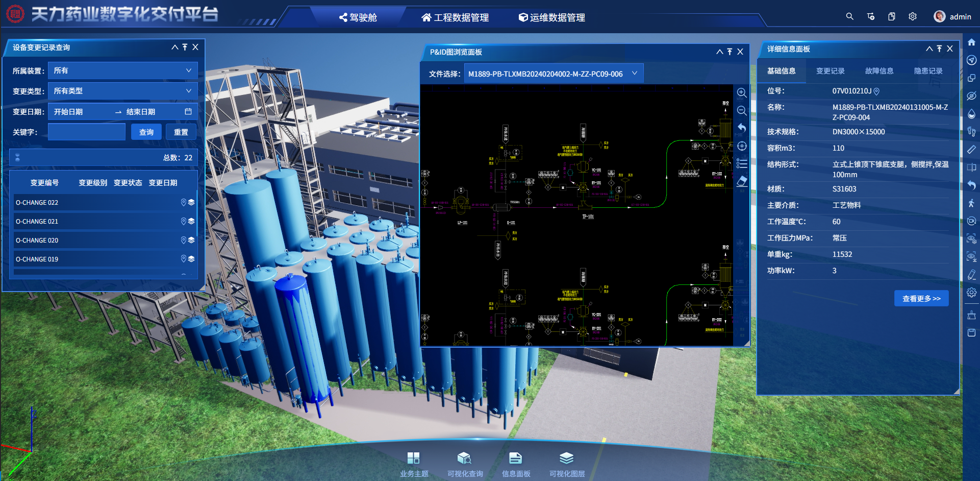Click the save disk icon in right toolbar
This screenshot has width=980, height=481.
[x=971, y=332]
